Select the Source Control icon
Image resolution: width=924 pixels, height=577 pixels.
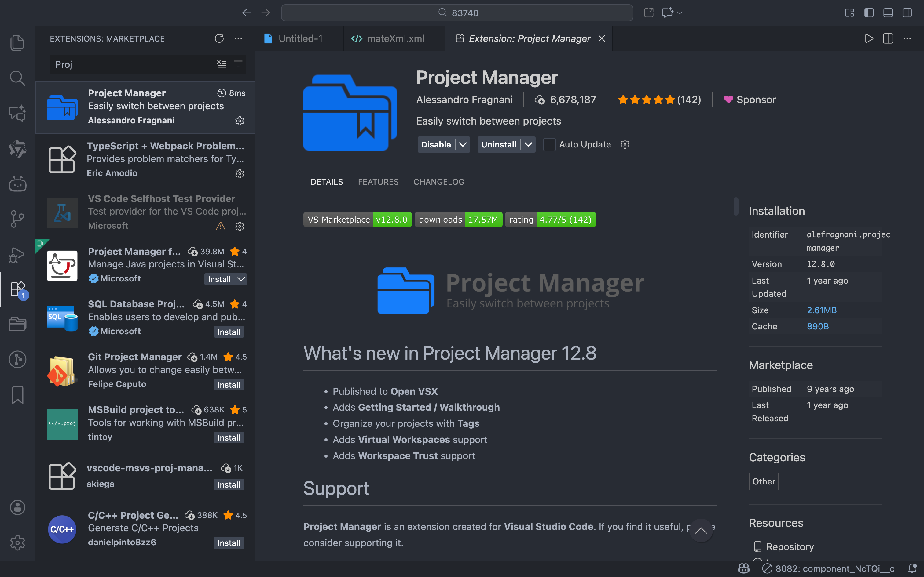click(x=17, y=219)
